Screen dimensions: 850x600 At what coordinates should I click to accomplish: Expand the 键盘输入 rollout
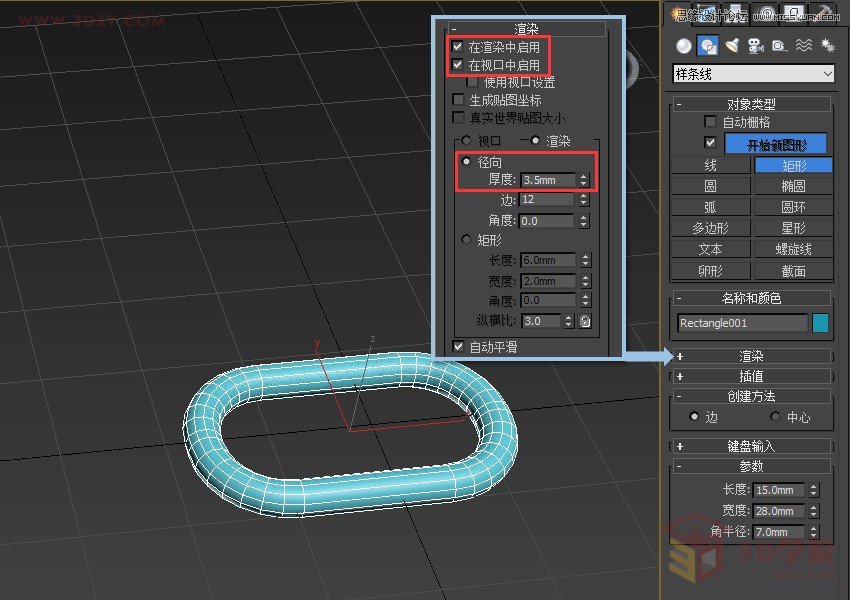752,446
